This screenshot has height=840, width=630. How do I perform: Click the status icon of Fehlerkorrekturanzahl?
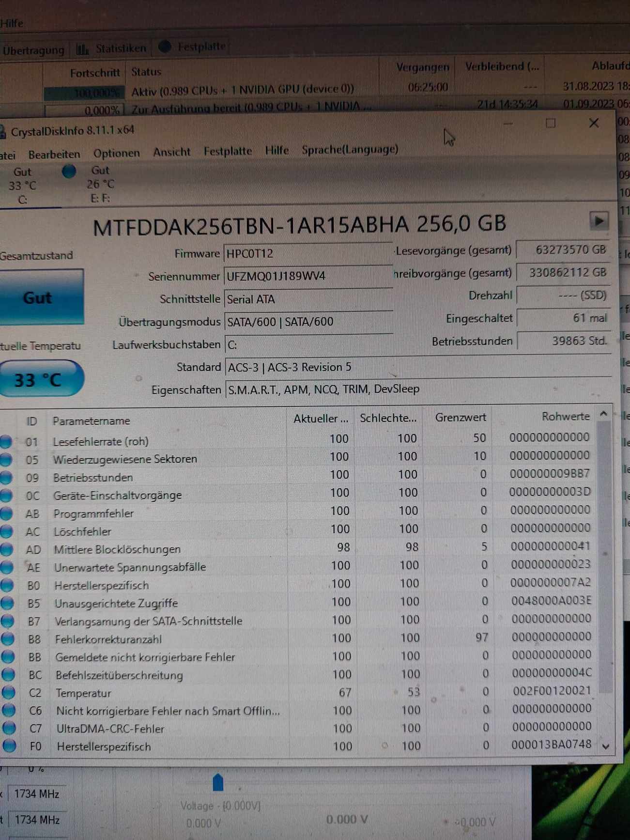[8, 639]
